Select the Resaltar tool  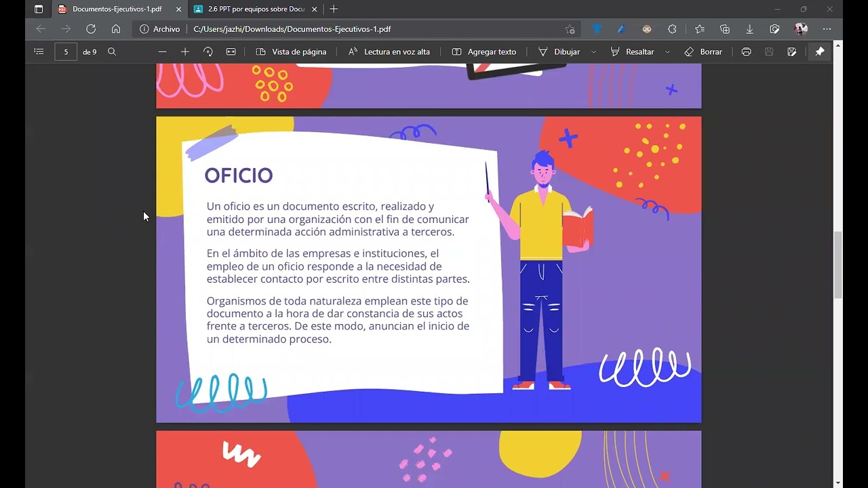click(632, 52)
